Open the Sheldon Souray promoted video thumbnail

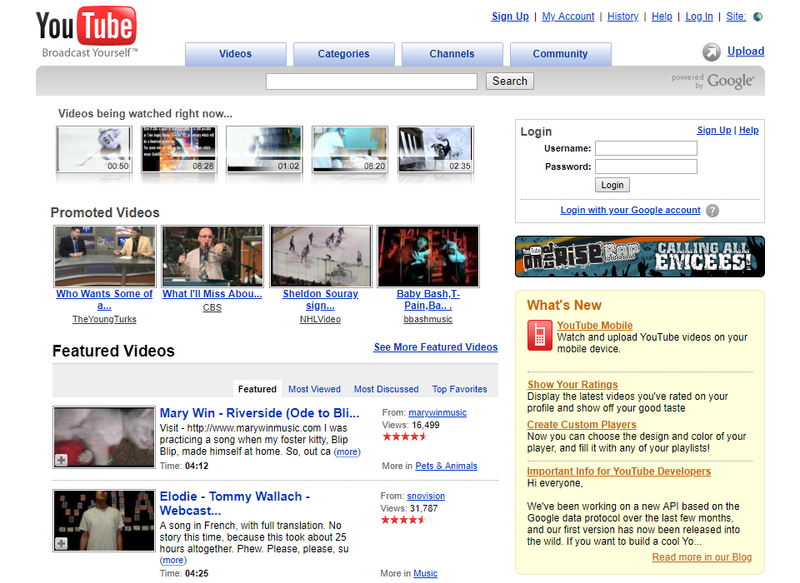pyautogui.click(x=320, y=256)
